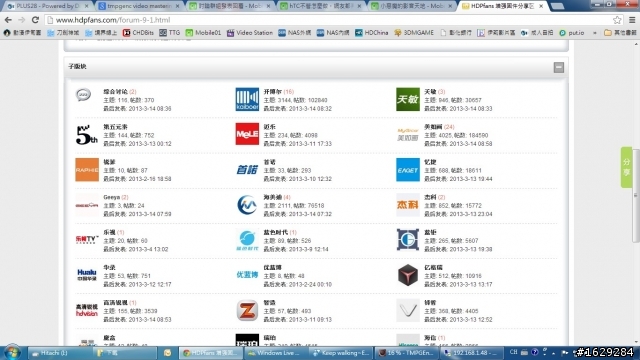Image resolution: width=640 pixels, height=360 pixels.
Task: Open the Geeya board title link
Action: (x=111, y=197)
